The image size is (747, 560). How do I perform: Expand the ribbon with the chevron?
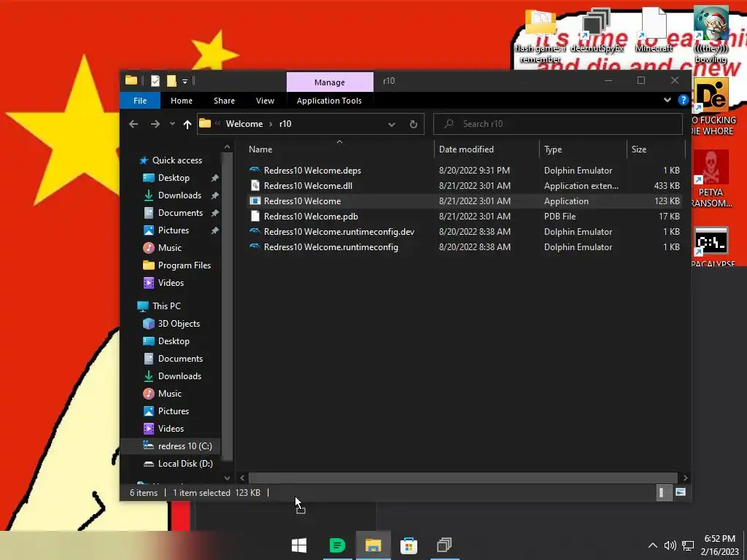tap(667, 100)
